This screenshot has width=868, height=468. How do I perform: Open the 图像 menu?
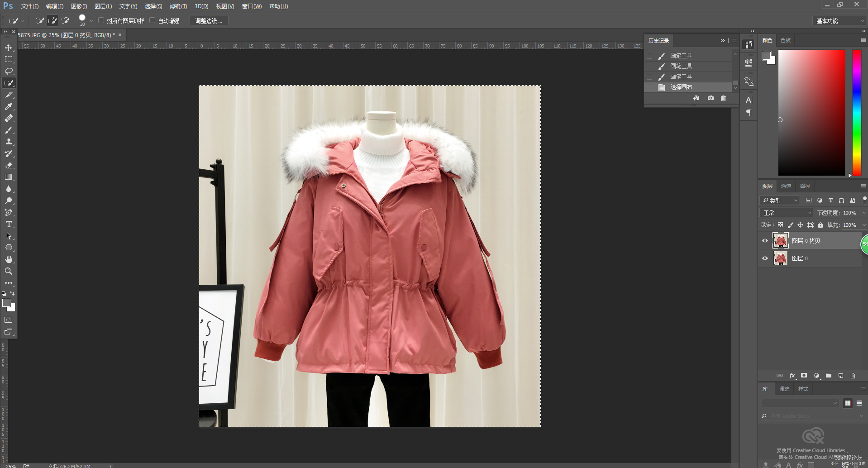[79, 6]
